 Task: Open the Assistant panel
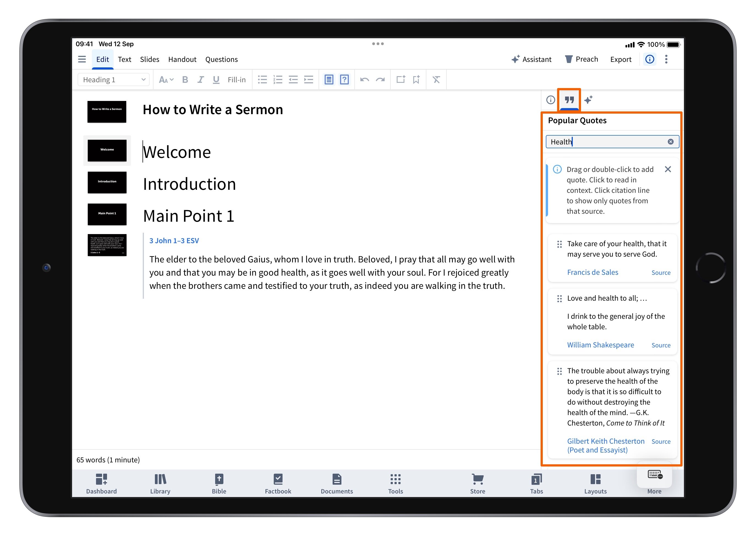click(531, 59)
